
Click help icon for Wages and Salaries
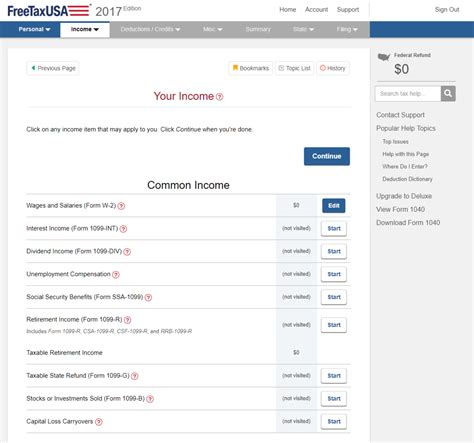pyautogui.click(x=121, y=206)
